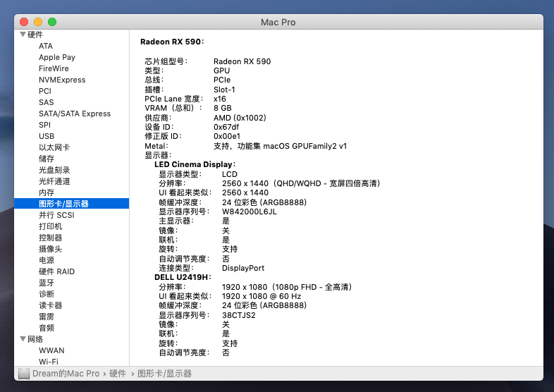Select NVMExpress in the sidebar
This screenshot has height=392, width=554.
click(62, 80)
